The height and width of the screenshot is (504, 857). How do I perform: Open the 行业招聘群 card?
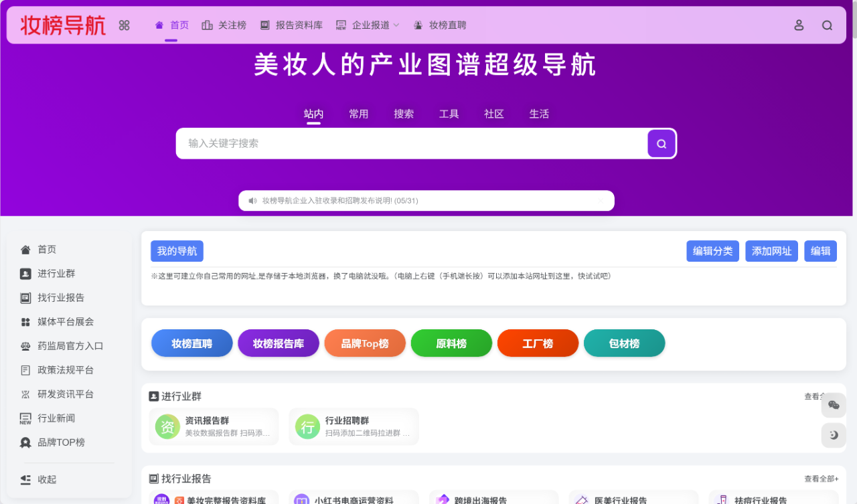[x=354, y=426]
